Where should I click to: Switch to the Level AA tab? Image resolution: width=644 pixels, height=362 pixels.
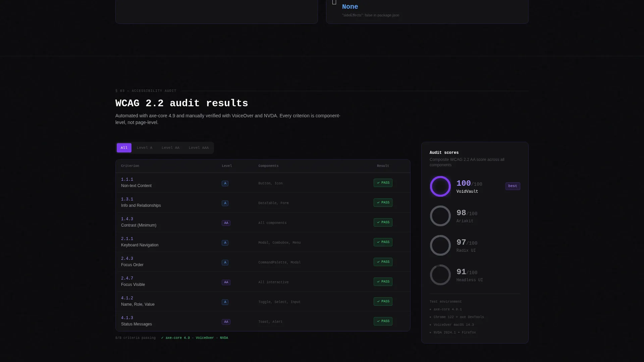[x=170, y=148]
